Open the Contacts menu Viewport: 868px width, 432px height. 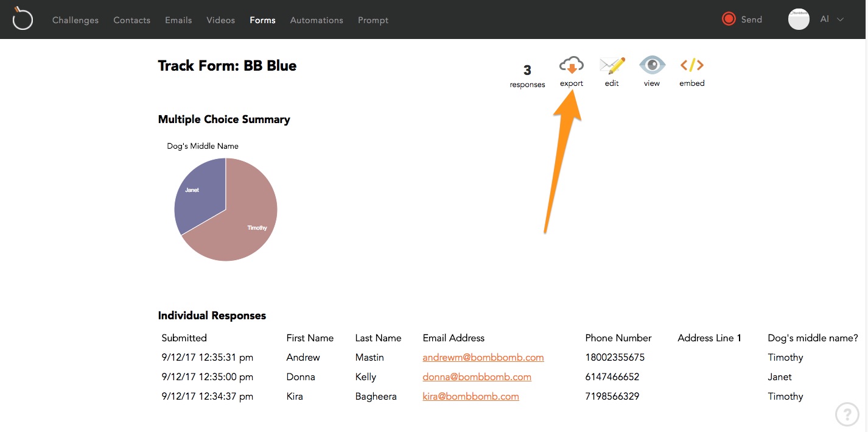131,20
